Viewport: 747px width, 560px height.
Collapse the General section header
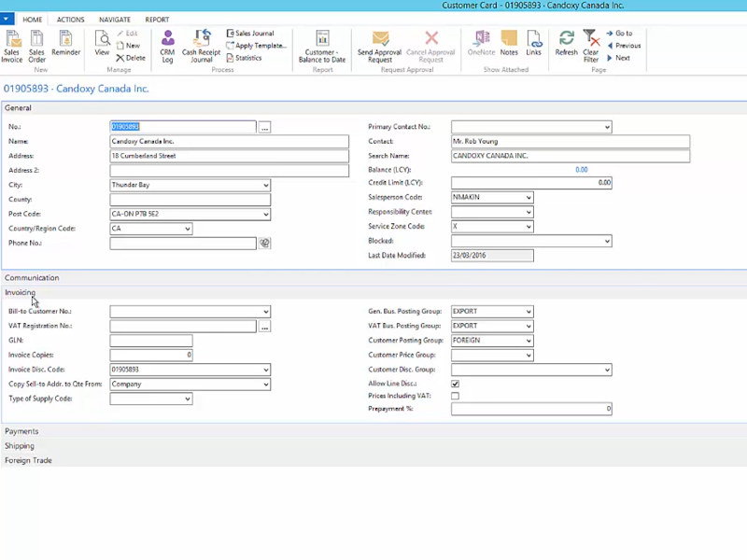click(373, 108)
